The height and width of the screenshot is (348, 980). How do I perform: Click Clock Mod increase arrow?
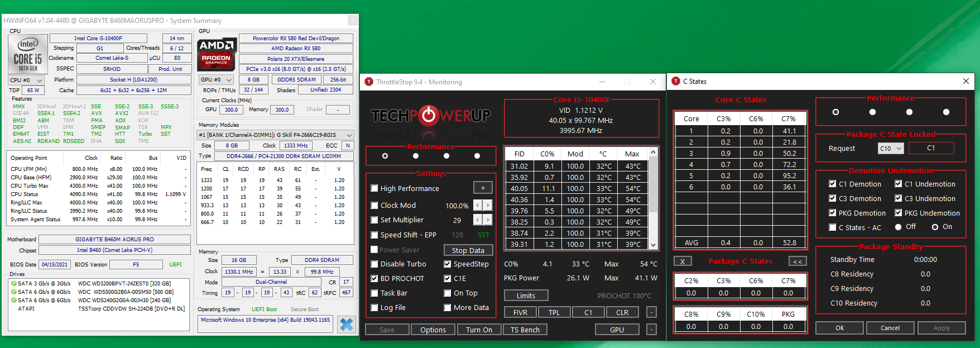coord(488,205)
